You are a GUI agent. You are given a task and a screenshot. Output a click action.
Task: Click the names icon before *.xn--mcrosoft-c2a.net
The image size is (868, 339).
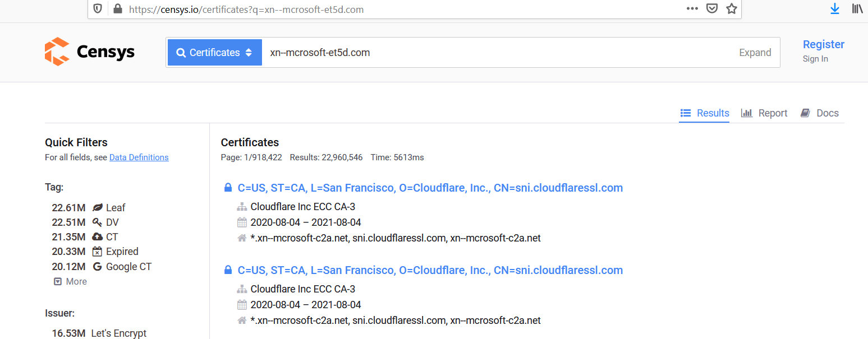242,238
